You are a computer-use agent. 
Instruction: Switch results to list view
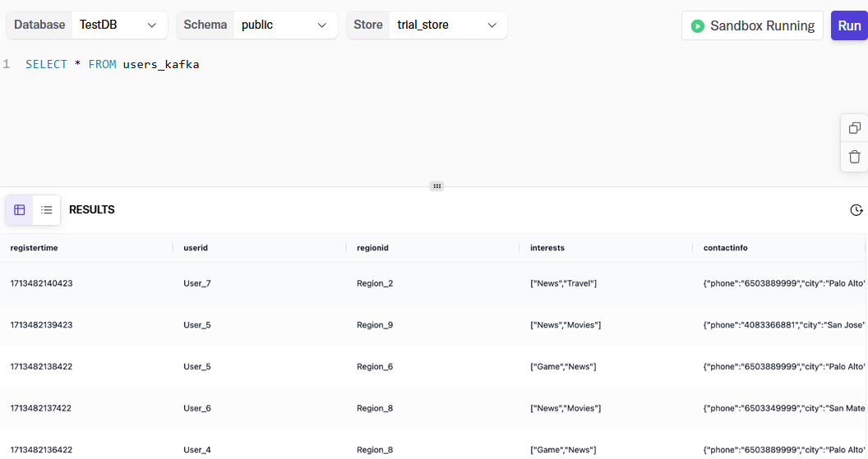coord(47,210)
